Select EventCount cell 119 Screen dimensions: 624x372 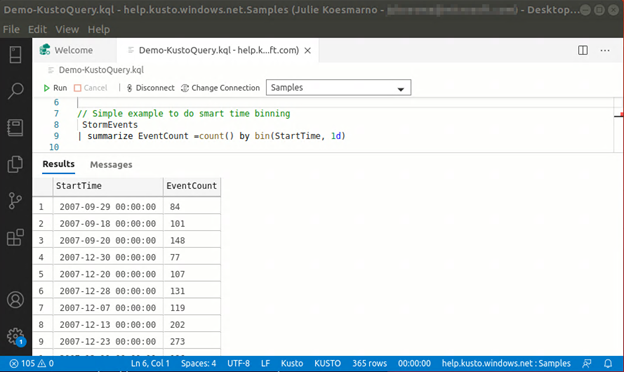coord(192,308)
